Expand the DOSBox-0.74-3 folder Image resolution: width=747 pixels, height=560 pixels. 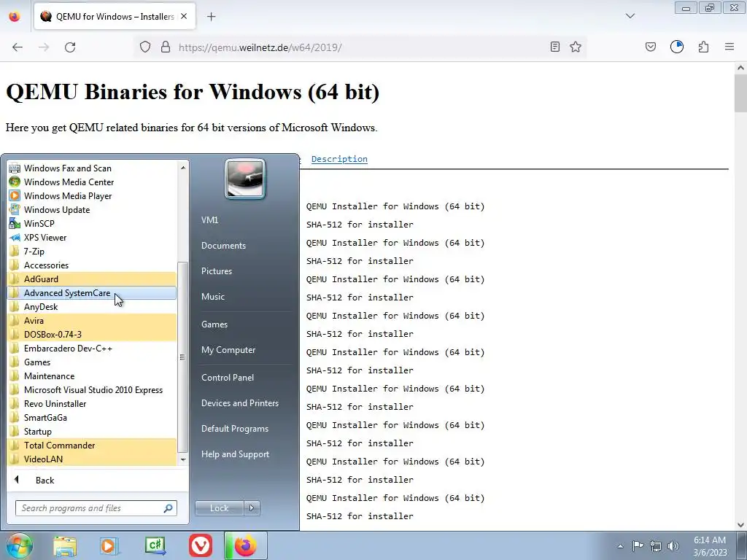(92, 334)
